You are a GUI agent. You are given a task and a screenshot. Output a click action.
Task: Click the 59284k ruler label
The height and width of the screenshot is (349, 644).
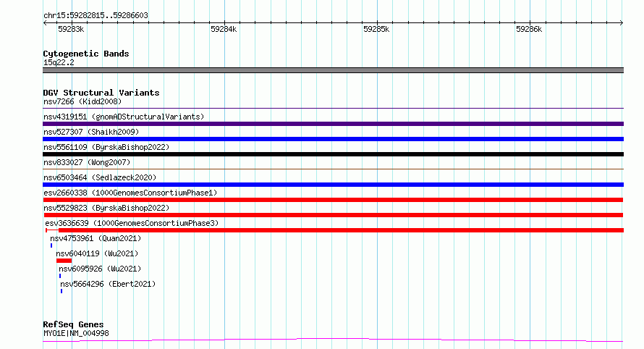click(224, 29)
